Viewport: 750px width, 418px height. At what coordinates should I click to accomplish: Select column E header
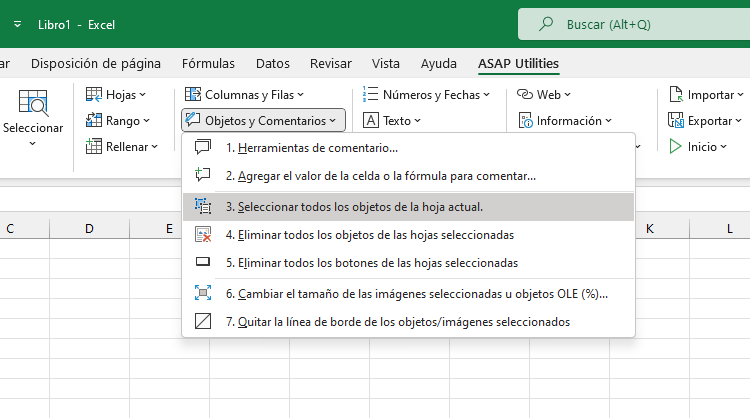[156, 229]
